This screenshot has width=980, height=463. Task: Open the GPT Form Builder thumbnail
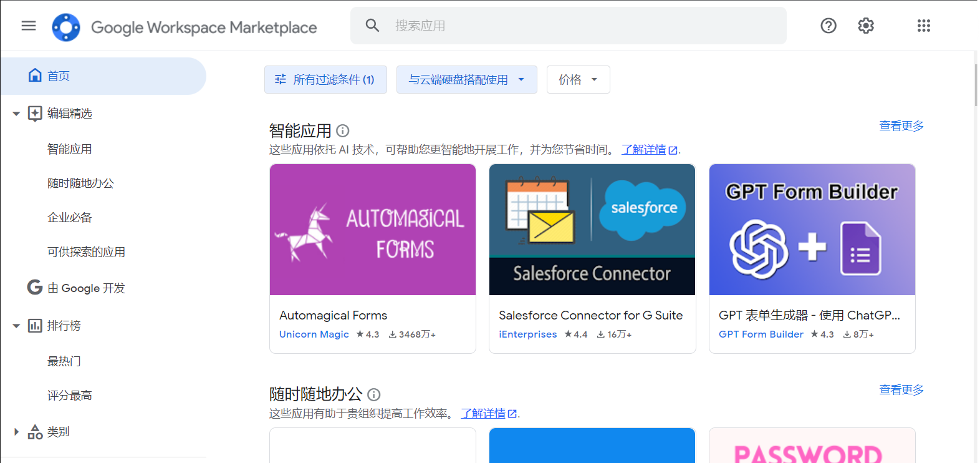point(812,230)
